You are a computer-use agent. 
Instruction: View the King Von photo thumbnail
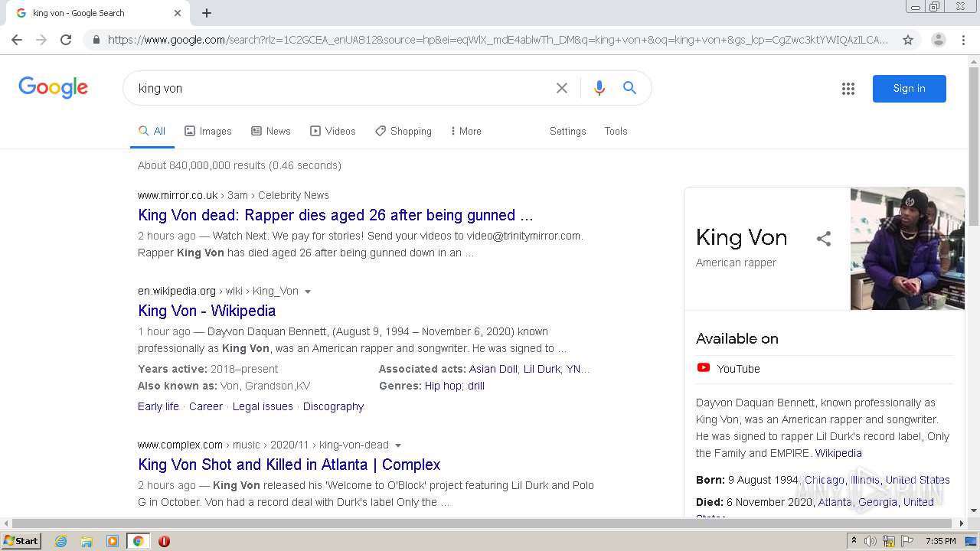pos(907,249)
